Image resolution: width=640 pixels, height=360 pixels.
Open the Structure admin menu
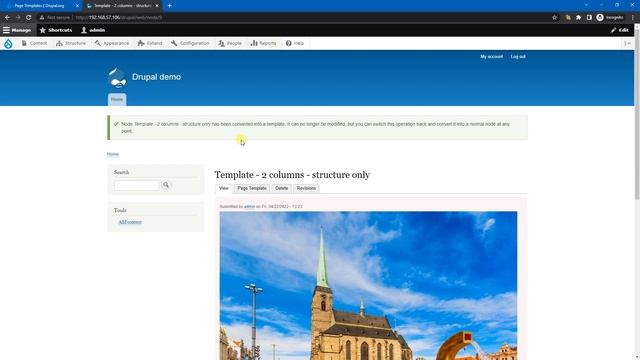71,43
